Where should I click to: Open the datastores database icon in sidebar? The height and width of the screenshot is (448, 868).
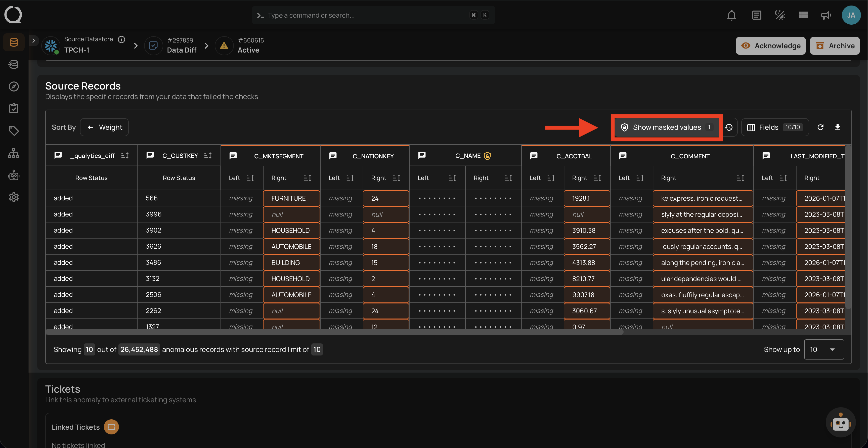tap(14, 42)
